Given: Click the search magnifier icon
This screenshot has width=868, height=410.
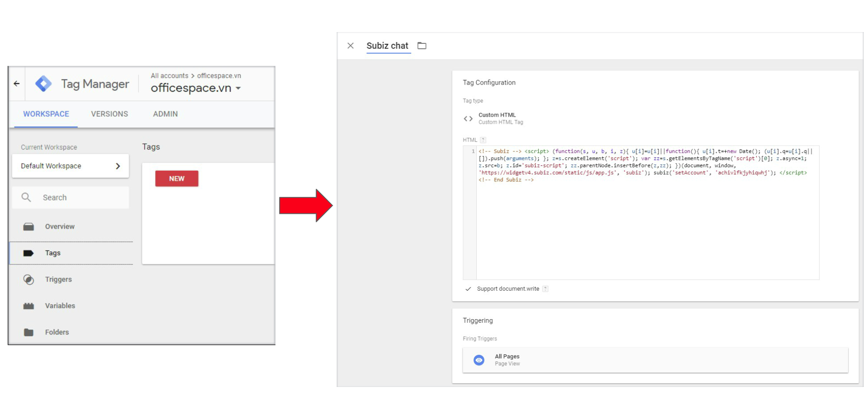Looking at the screenshot, I should point(26,198).
